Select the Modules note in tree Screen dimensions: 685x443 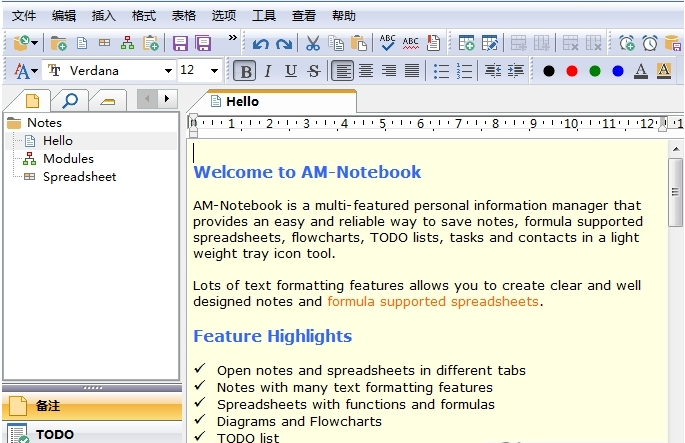pyautogui.click(x=68, y=159)
